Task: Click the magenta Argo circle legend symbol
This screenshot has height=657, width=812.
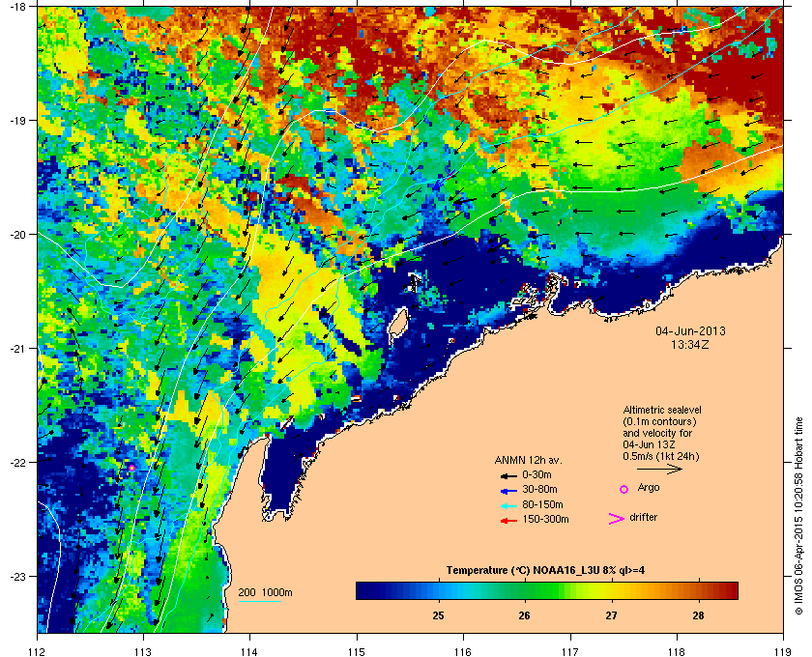Action: point(624,489)
